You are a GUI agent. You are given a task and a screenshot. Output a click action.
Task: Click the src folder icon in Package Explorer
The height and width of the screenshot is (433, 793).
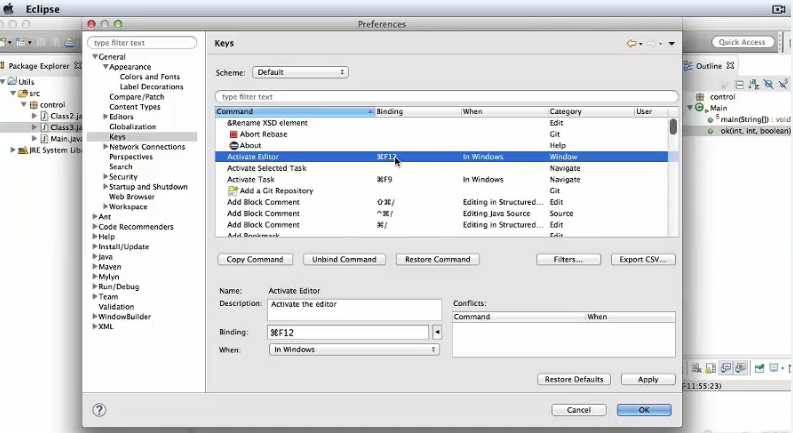tap(23, 94)
